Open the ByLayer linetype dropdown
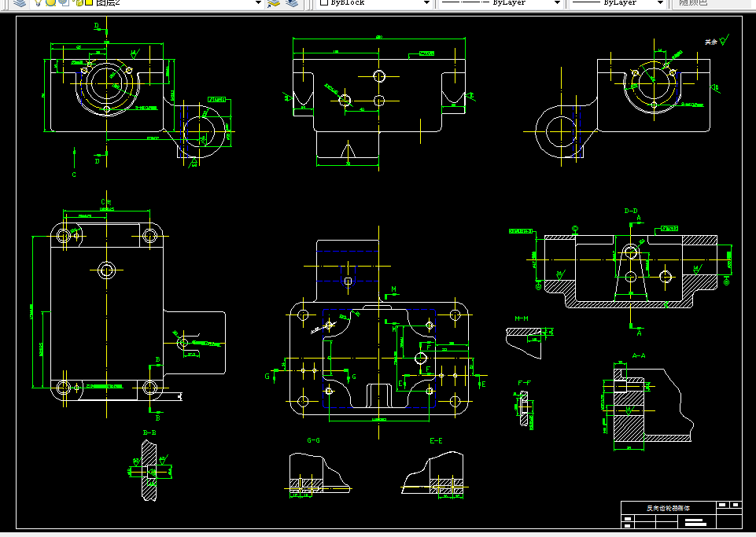The image size is (756, 537). pyautogui.click(x=557, y=3)
